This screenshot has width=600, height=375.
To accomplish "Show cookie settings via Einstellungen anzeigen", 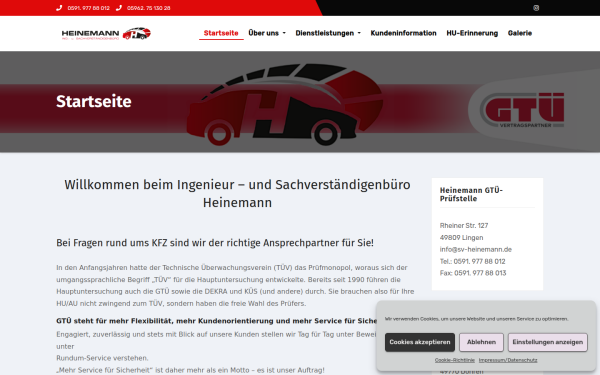I will 548,342.
